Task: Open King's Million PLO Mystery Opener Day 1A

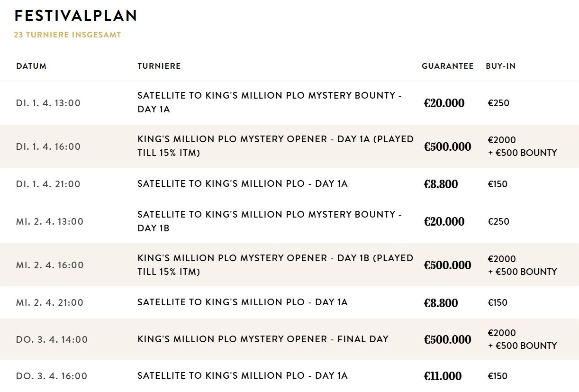Action: pyautogui.click(x=275, y=146)
